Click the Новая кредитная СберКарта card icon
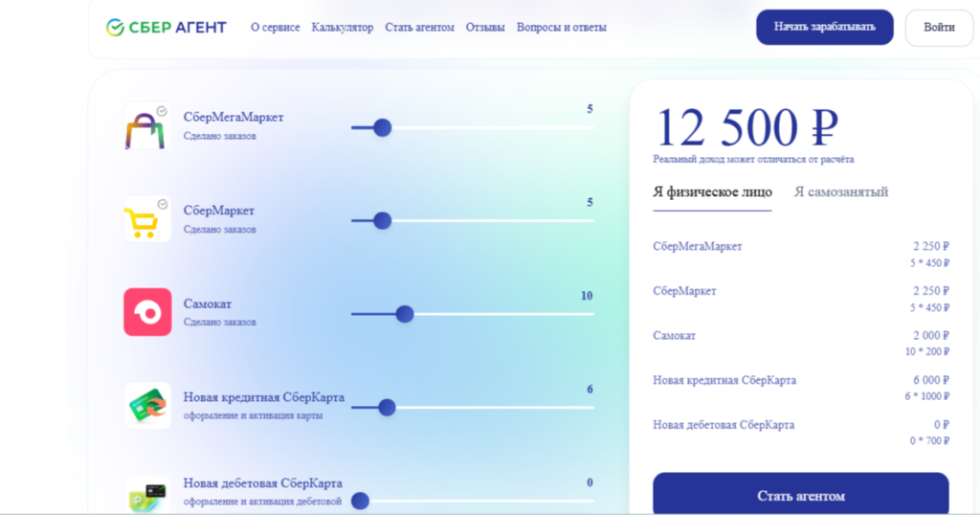Image resolution: width=980 pixels, height=515 pixels. tap(146, 405)
